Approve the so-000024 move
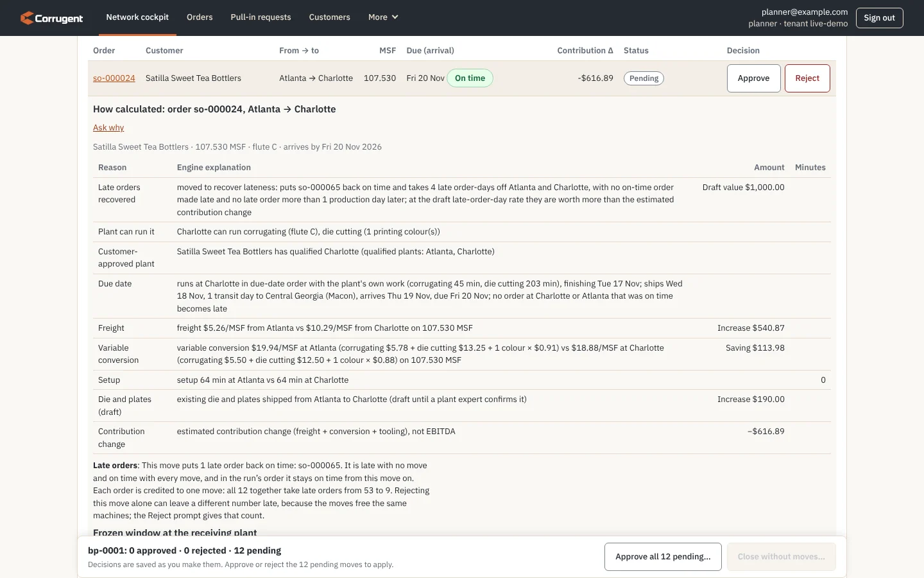 [753, 78]
